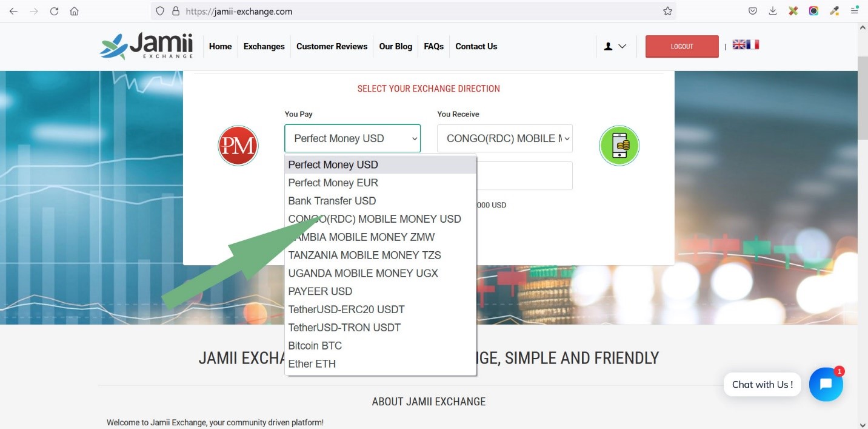Open Customer Reviews in the navigation
868x429 pixels.
tap(332, 46)
